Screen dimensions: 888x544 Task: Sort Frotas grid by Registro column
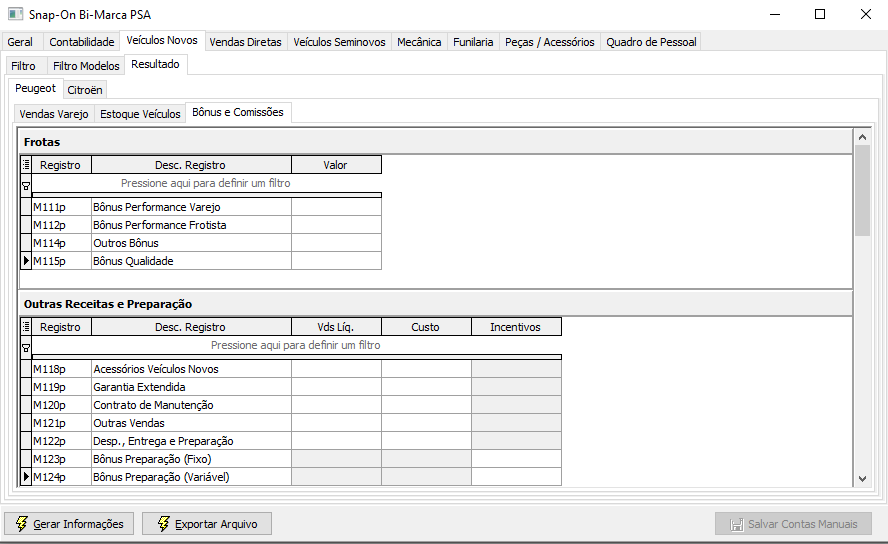pos(61,165)
